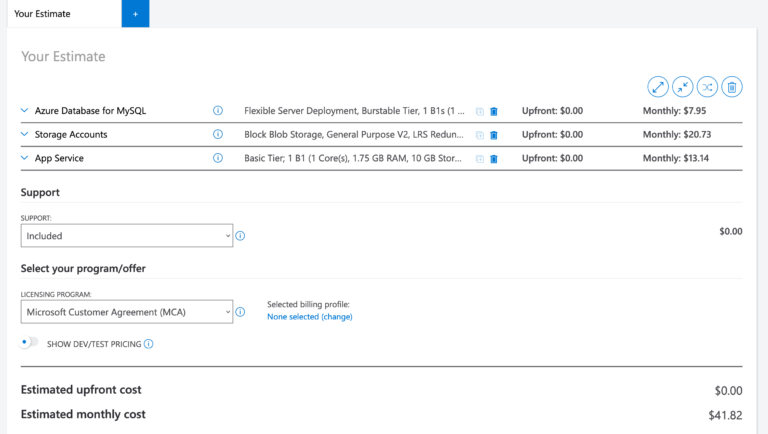Click Estimated upfront cost label
Image resolution: width=768 pixels, height=434 pixels.
pyautogui.click(x=81, y=390)
